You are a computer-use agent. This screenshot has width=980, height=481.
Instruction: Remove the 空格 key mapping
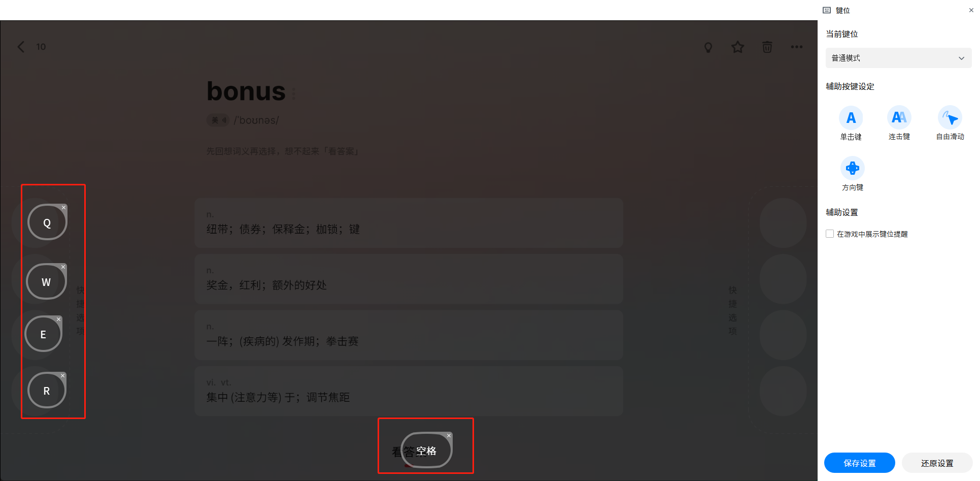coord(449,435)
